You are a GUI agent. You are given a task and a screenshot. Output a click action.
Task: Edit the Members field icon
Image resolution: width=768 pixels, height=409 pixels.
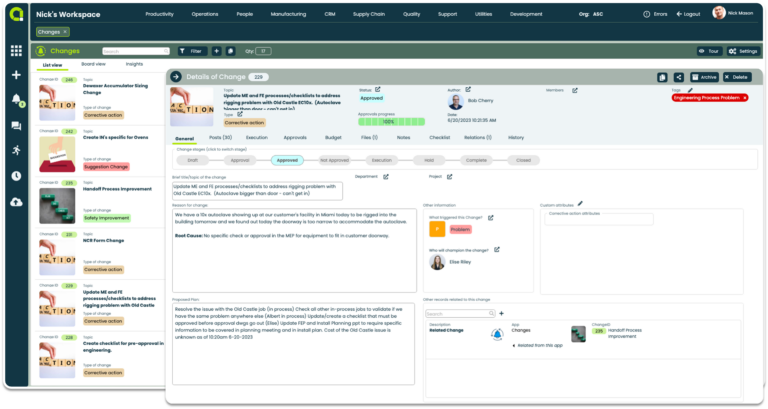(x=575, y=90)
